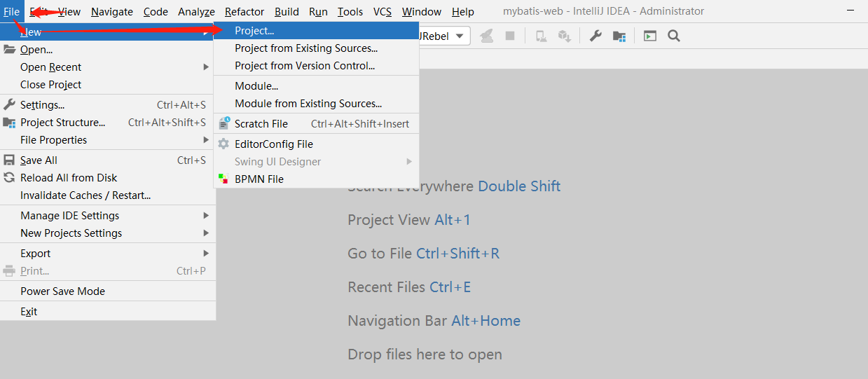Open Settings via the wrench toolbar icon
Screen dimensions: 868x379
pyautogui.click(x=595, y=36)
